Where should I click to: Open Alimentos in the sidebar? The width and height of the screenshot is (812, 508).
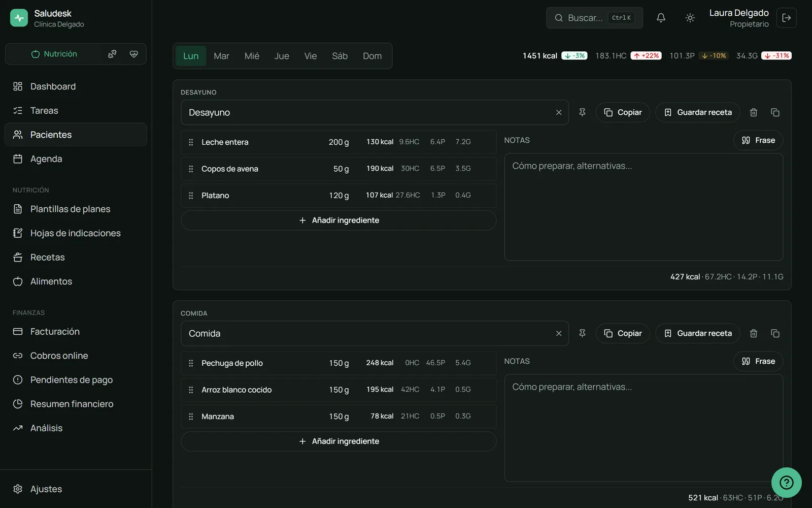point(76,281)
